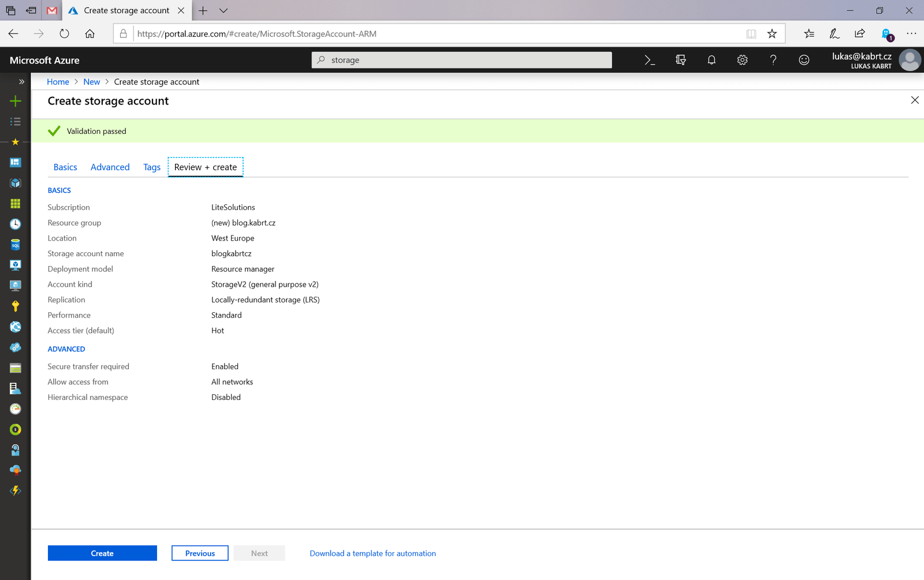Open the SQL databases icon
This screenshot has width=924, height=580.
(16, 245)
